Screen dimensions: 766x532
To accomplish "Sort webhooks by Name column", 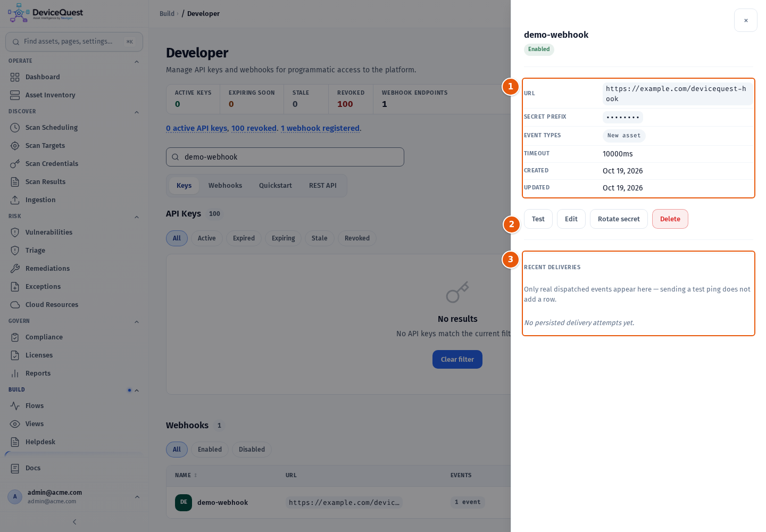I will pos(186,475).
